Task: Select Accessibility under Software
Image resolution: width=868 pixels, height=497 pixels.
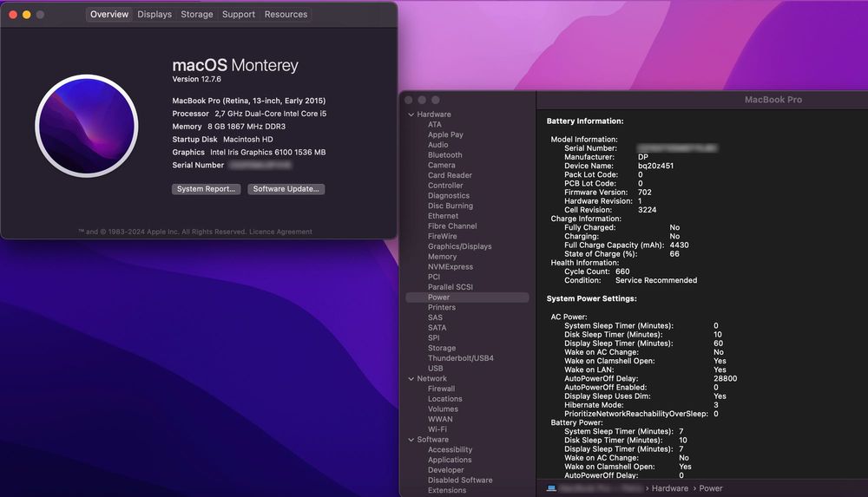Action: [450, 450]
